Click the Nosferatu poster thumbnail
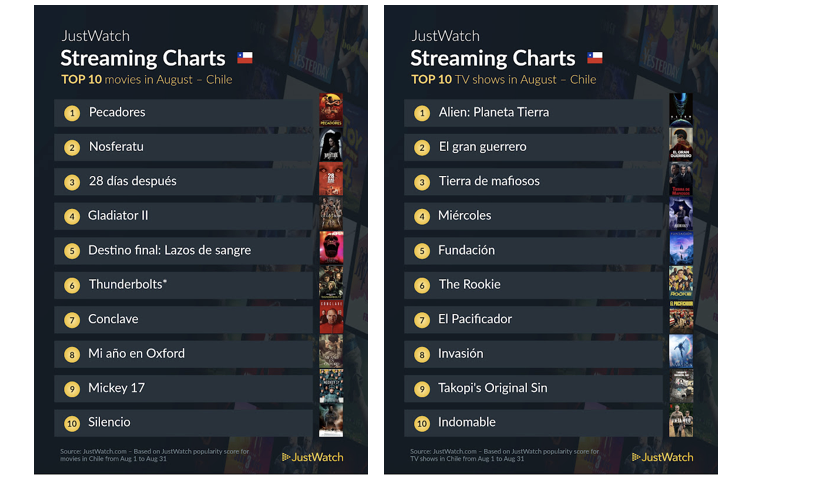Image resolution: width=821 pixels, height=489 pixels. pos(331,145)
